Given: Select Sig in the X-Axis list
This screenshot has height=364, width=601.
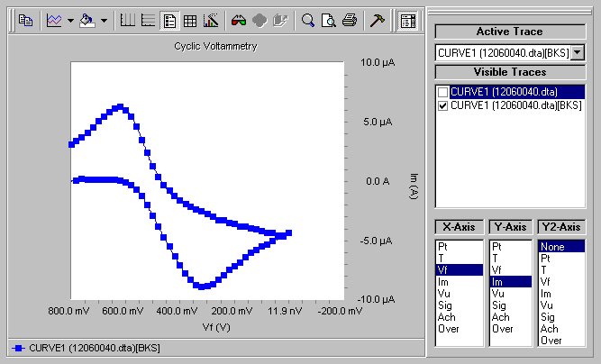Looking at the screenshot, I should coord(460,305).
